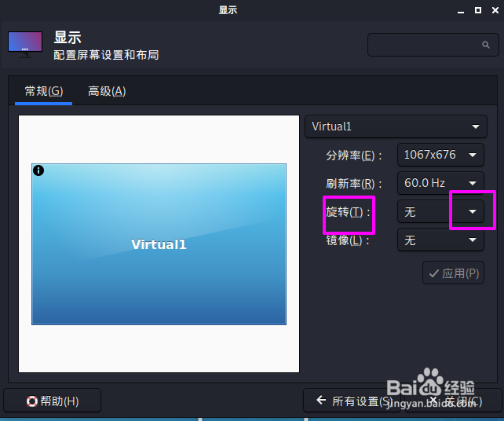The image size is (504, 421).
Task: Click the 刷新率(R) label
Action: tap(354, 184)
